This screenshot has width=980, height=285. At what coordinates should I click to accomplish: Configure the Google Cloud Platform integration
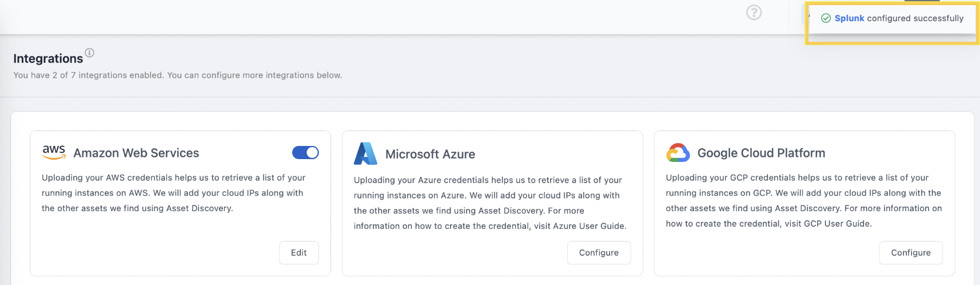tap(911, 252)
